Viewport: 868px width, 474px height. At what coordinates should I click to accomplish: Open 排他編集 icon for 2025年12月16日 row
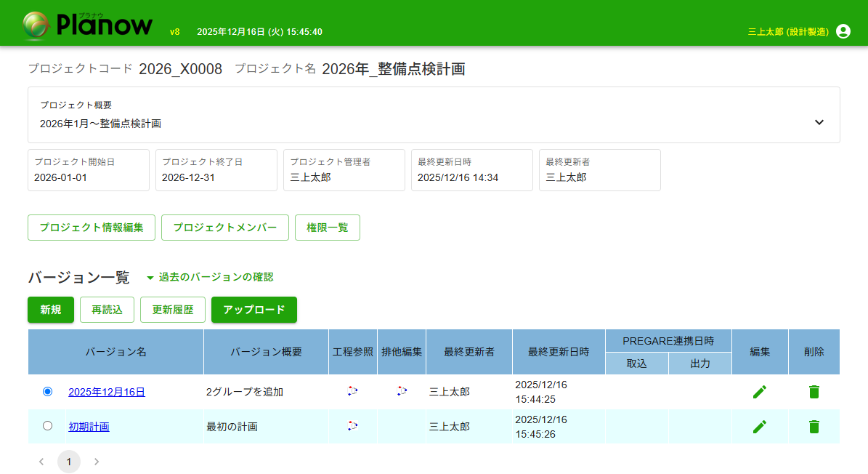point(402,391)
